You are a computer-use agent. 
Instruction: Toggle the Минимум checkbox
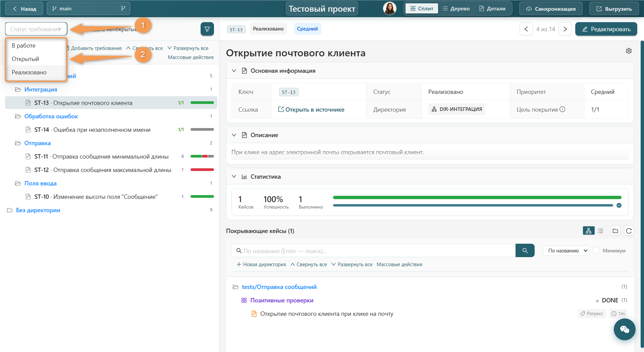coord(596,250)
